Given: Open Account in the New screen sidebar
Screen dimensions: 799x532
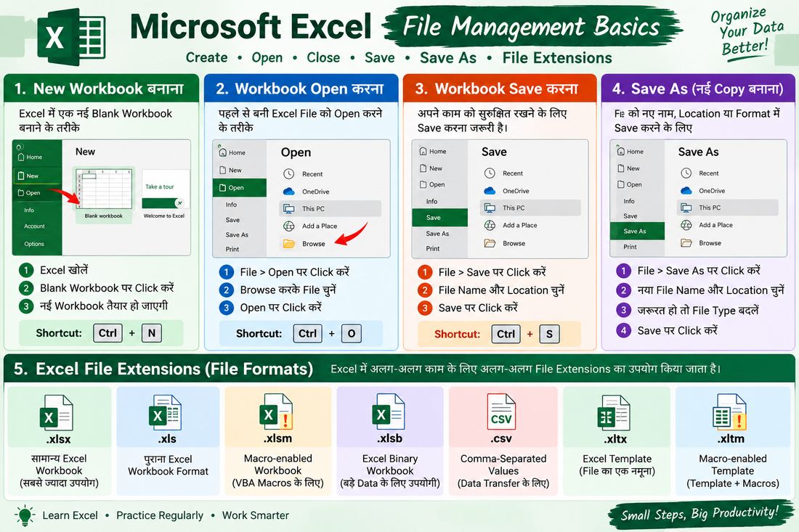Looking at the screenshot, I should pyautogui.click(x=34, y=226).
